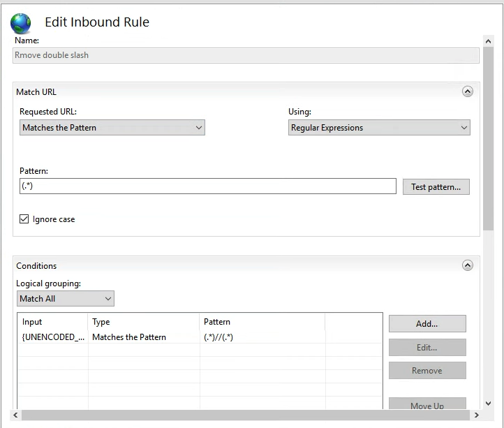This screenshot has width=504, height=428.
Task: Click the Remove condition button
Action: 427,371
